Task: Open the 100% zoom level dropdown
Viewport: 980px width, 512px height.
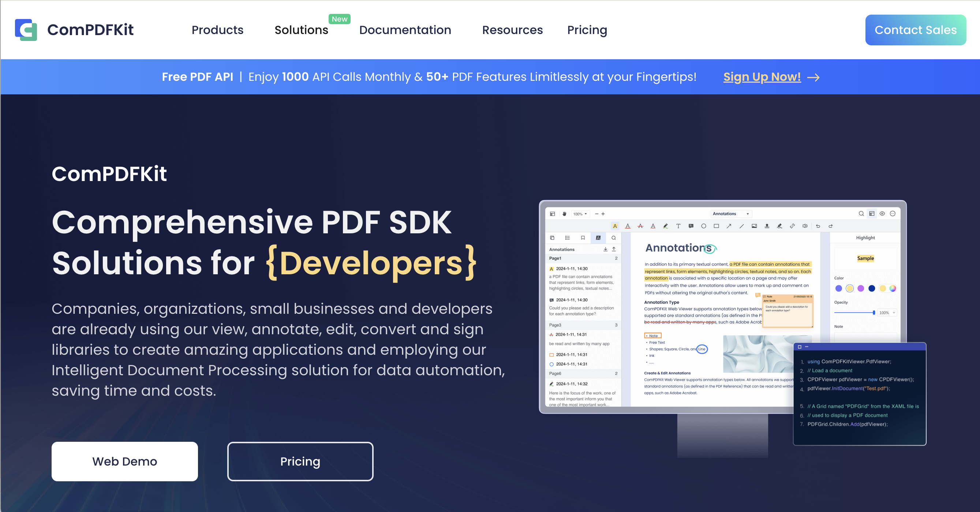Action: [580, 214]
